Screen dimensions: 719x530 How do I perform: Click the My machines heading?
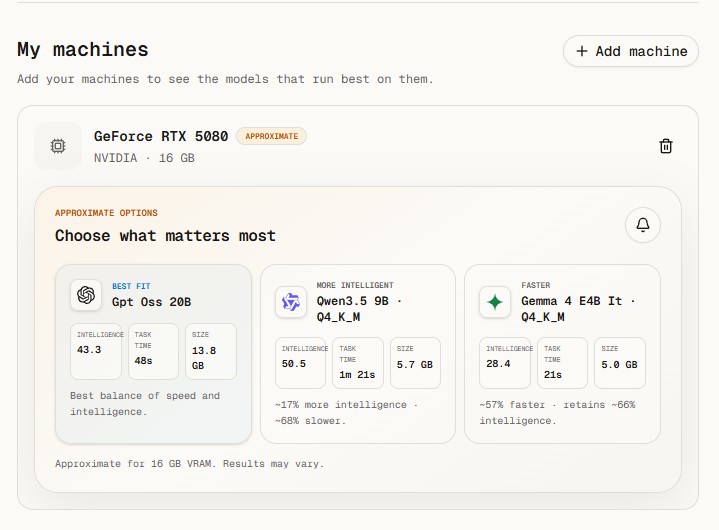coord(83,50)
